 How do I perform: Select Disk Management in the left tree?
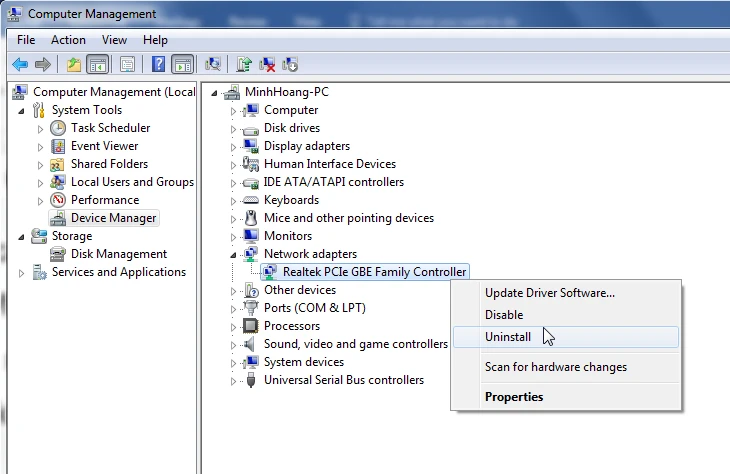[118, 254]
